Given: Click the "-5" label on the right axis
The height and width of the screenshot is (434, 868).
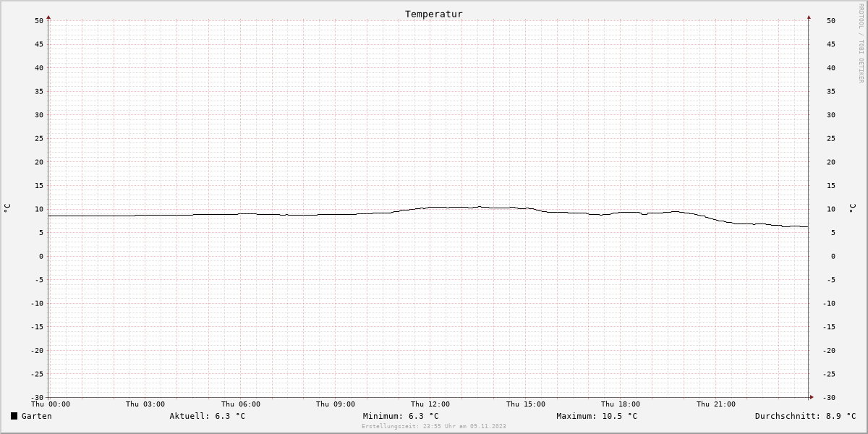Looking at the screenshot, I should tap(830, 279).
